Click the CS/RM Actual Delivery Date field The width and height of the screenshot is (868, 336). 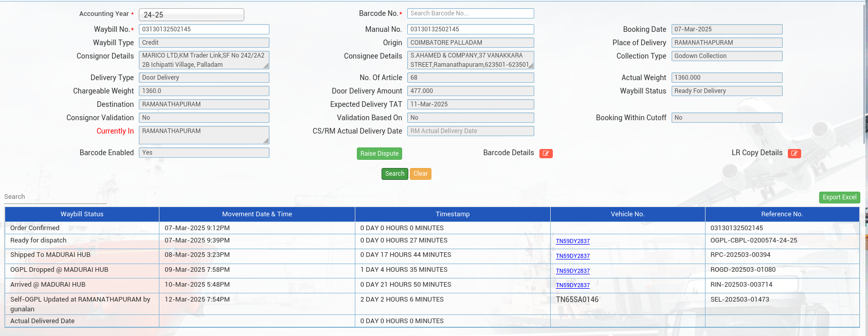[470, 131]
